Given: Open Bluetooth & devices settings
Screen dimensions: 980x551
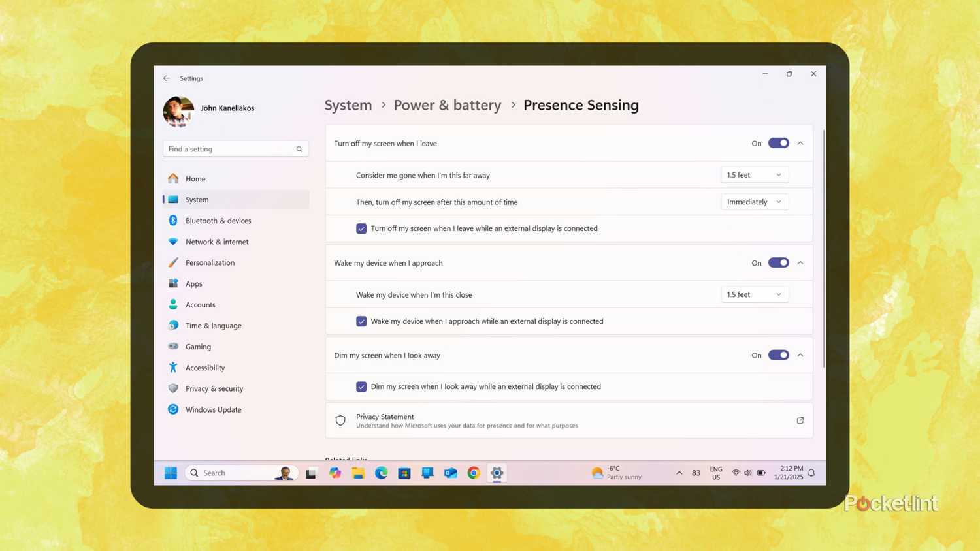Looking at the screenshot, I should 218,221.
